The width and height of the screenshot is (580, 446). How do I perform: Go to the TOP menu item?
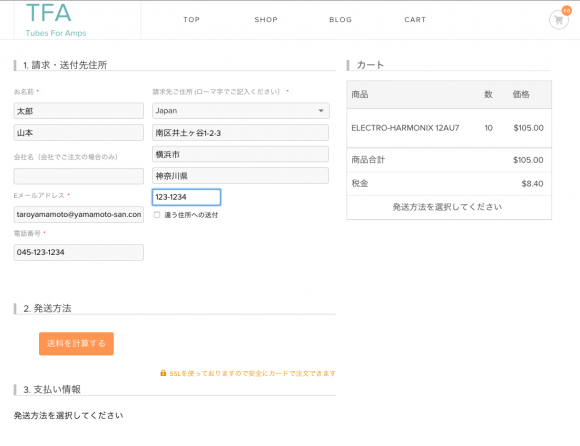[191, 20]
